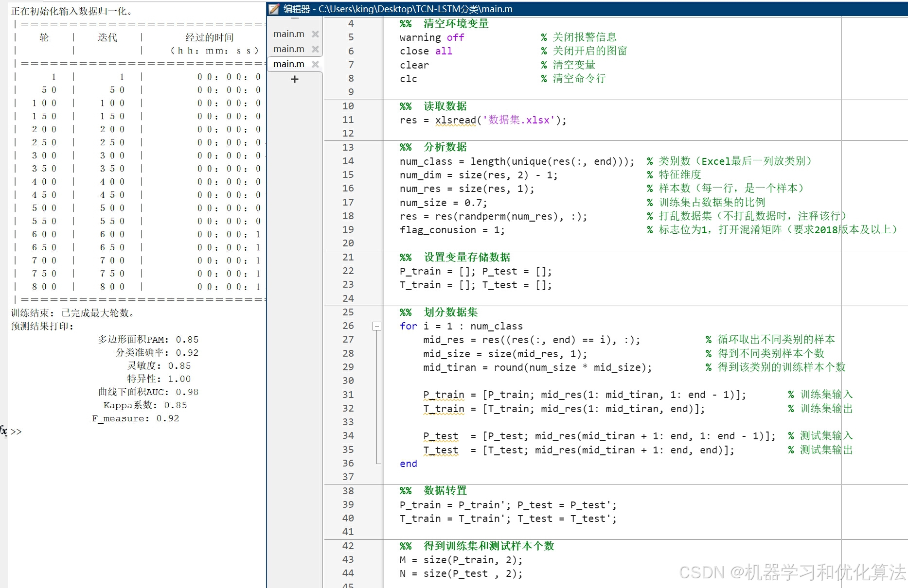Viewport: 908px width, 588px height.
Task: Click '特异性: 1.00' result line
Action: pyautogui.click(x=159, y=379)
